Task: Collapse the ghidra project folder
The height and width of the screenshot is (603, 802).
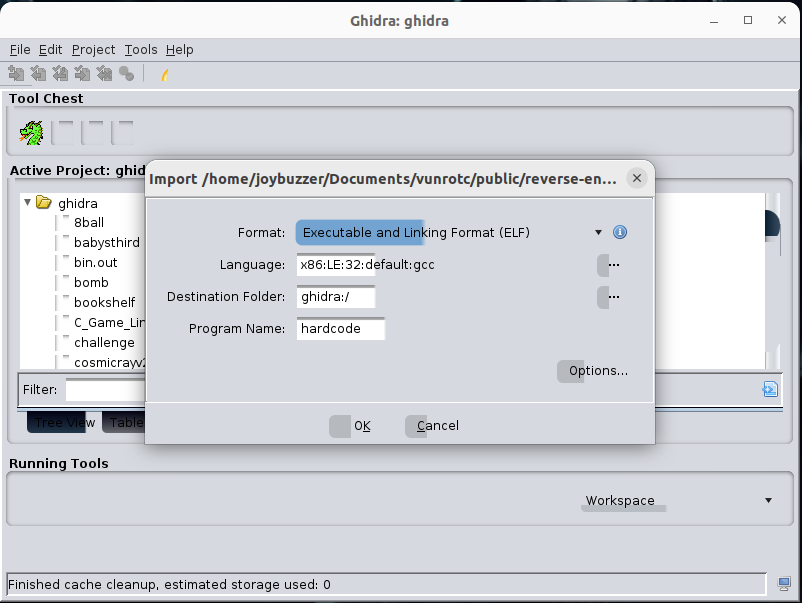Action: (28, 203)
